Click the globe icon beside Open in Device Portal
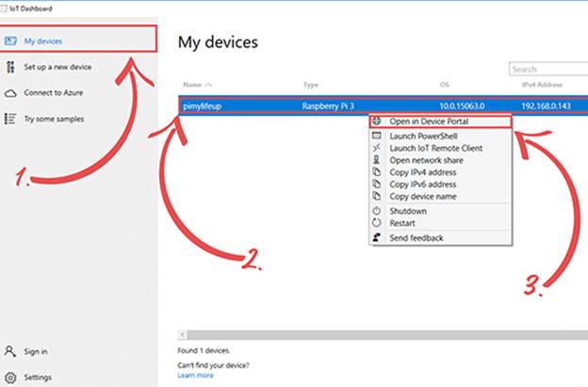The width and height of the screenshot is (588, 387). click(x=378, y=121)
